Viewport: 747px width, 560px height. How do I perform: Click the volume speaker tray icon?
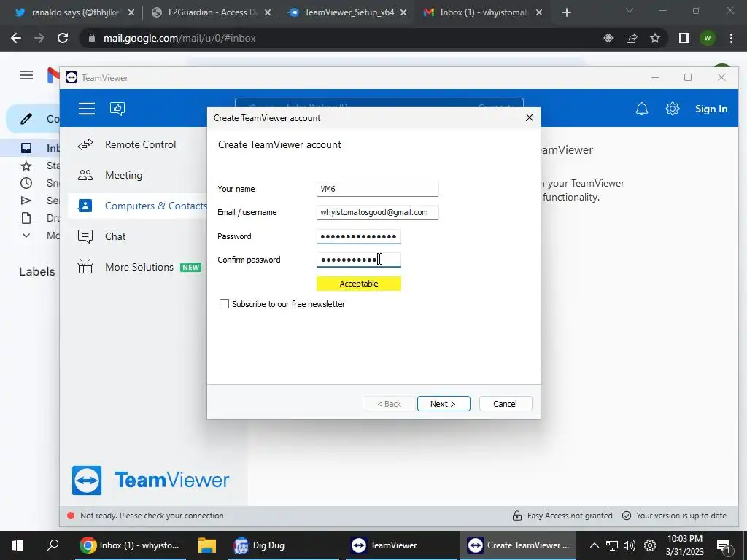[630, 545]
